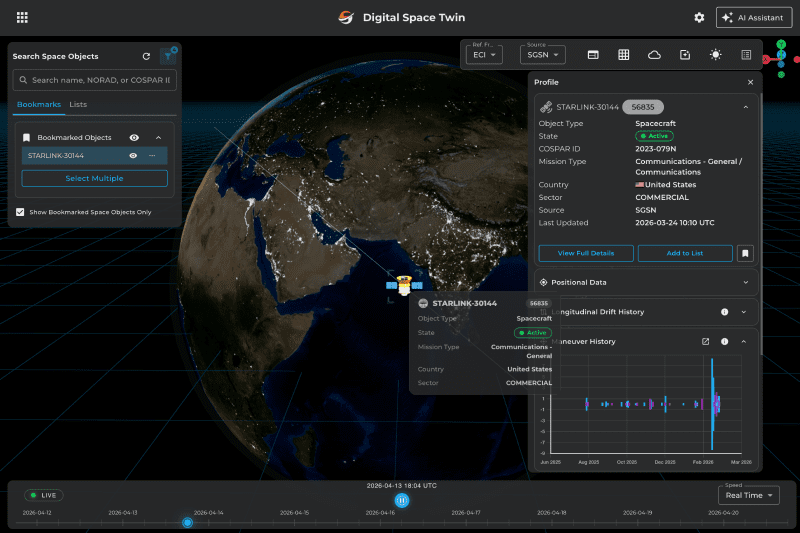
Task: Select STARLINK-30144 bookmark row
Action: (94, 156)
